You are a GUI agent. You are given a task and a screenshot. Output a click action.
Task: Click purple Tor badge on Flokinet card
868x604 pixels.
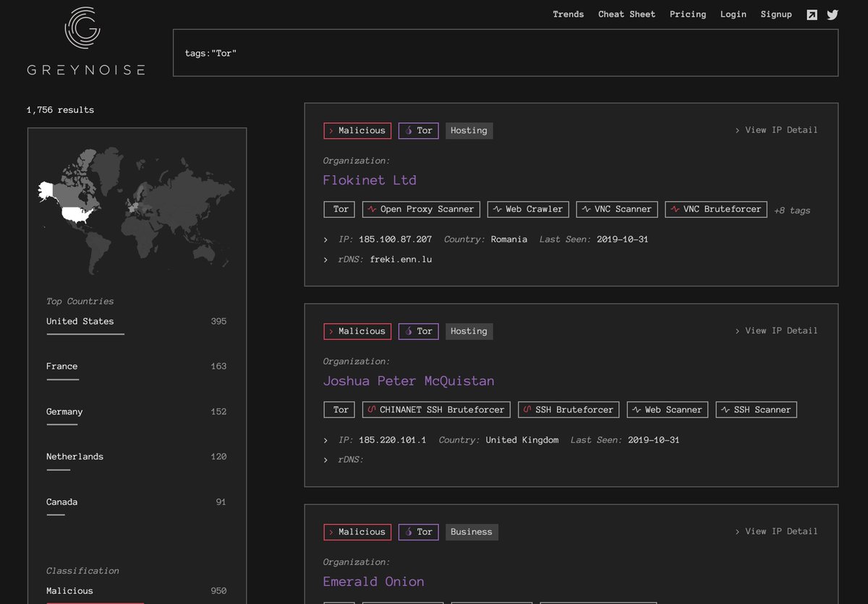(418, 130)
